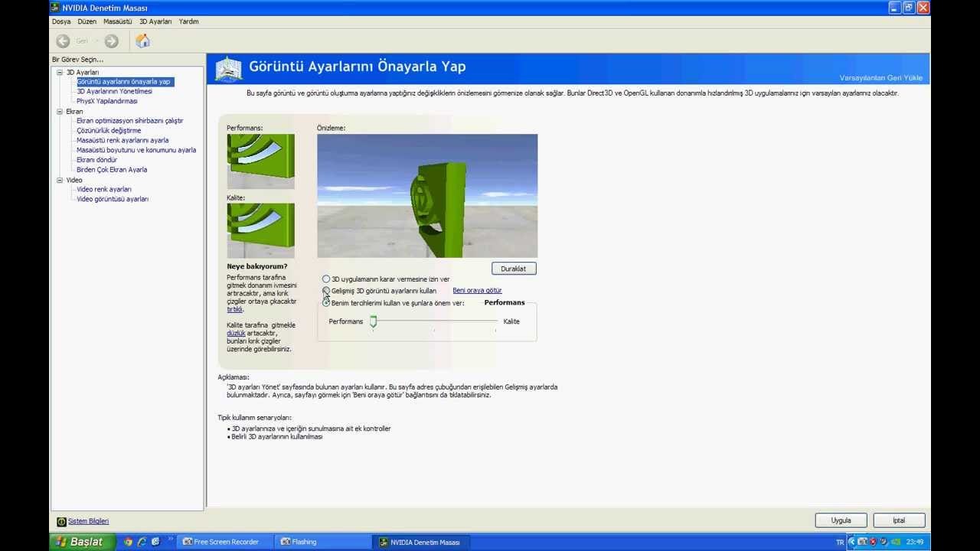Image resolution: width=980 pixels, height=551 pixels.
Task: Click the 'Bir Görev Seçin...' label
Action: pyautogui.click(x=77, y=60)
